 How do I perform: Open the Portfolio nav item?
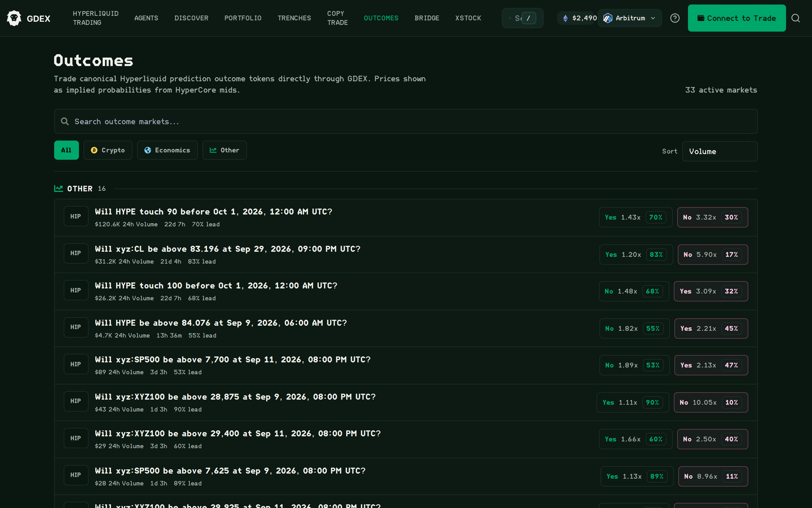point(243,18)
